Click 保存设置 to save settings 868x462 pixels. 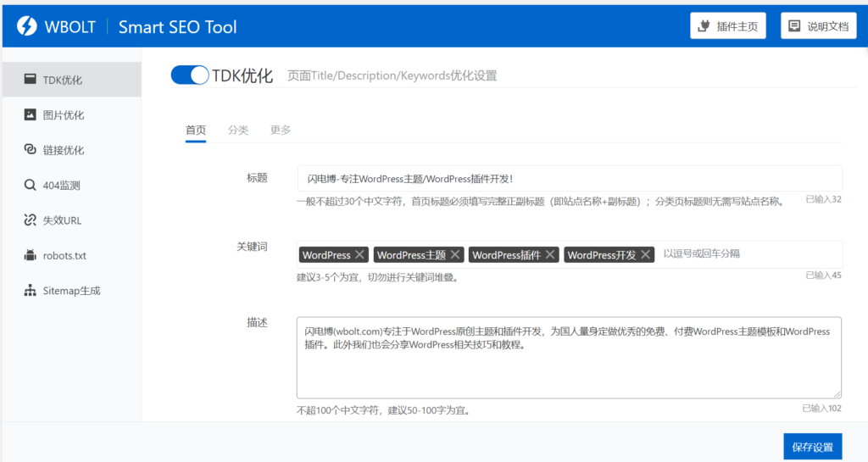812,447
